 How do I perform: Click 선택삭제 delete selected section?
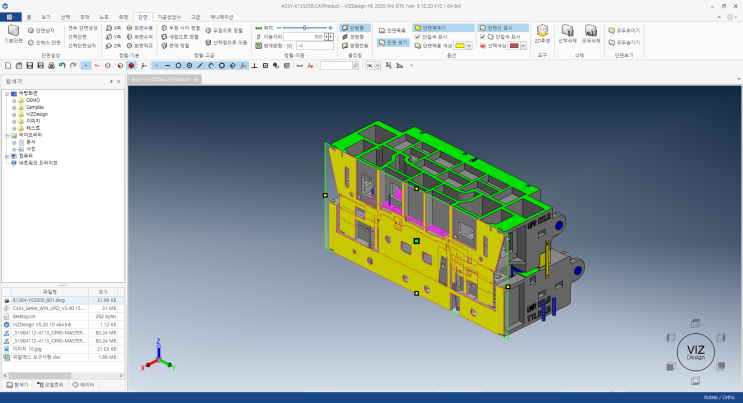(x=567, y=34)
